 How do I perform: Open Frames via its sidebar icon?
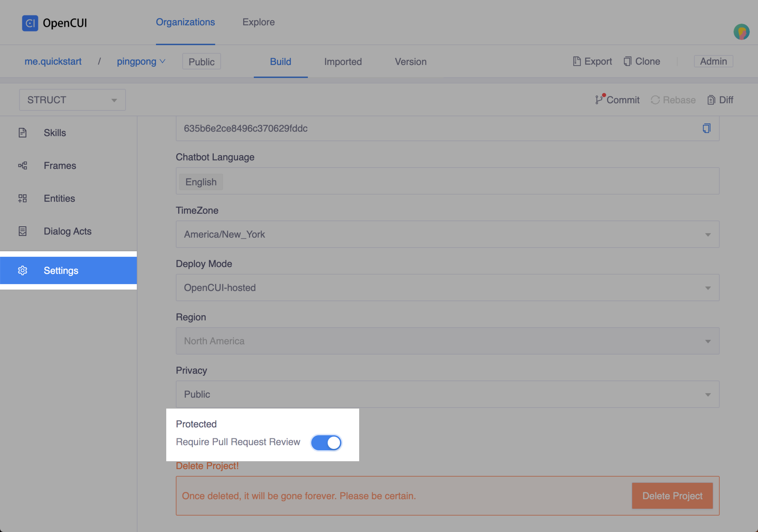click(23, 165)
